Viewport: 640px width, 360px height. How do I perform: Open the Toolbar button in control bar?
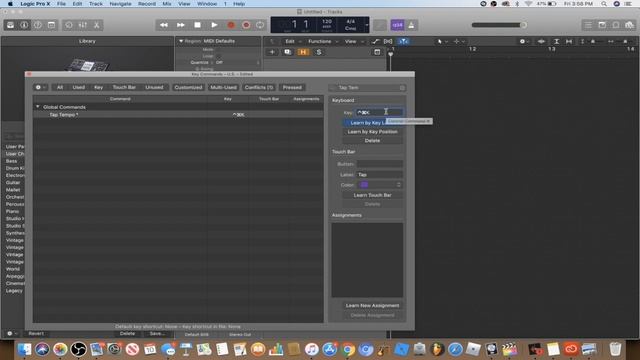(x=51, y=25)
